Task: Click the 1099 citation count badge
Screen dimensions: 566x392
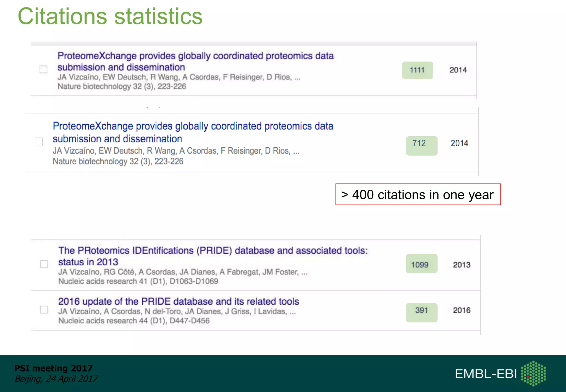Action: click(x=421, y=263)
